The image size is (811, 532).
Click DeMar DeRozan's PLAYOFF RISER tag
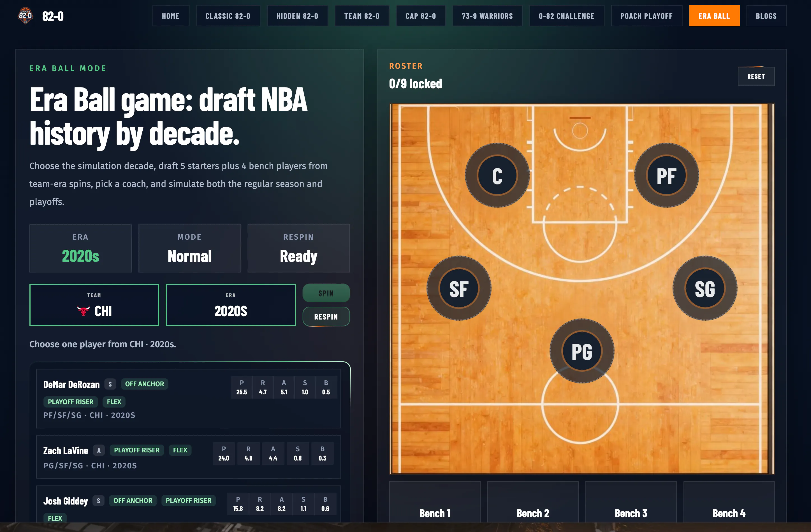[71, 402]
